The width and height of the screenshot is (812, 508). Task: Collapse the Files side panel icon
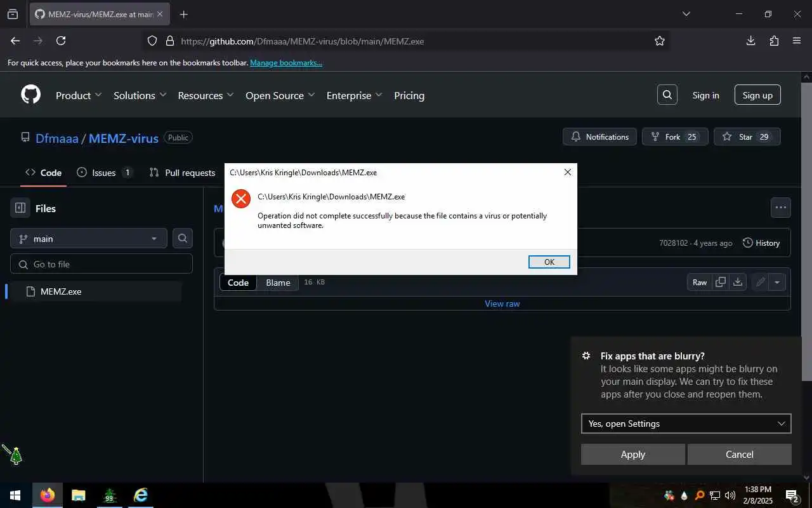(20, 208)
